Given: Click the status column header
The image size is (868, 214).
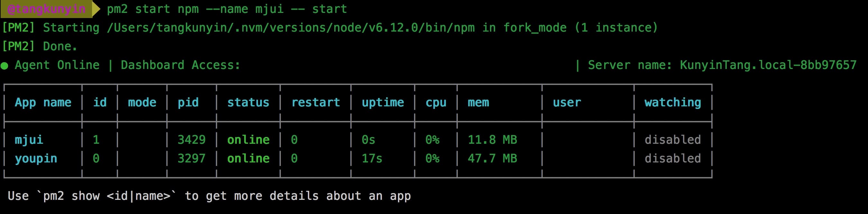Looking at the screenshot, I should 248,102.
